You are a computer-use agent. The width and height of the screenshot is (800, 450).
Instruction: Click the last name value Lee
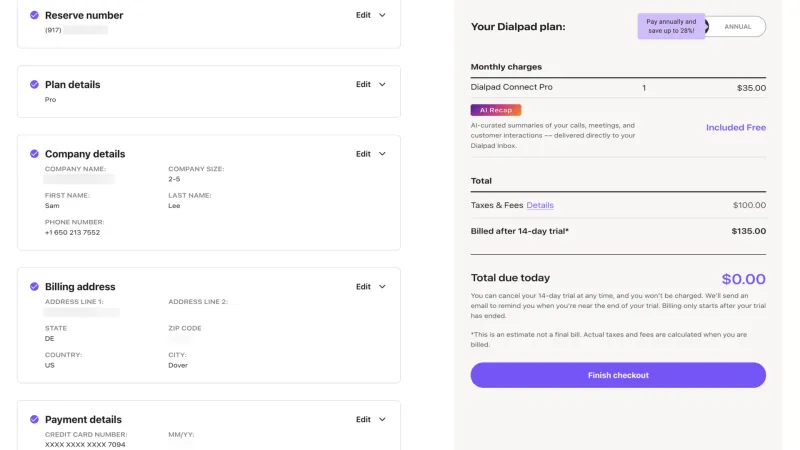(x=174, y=206)
